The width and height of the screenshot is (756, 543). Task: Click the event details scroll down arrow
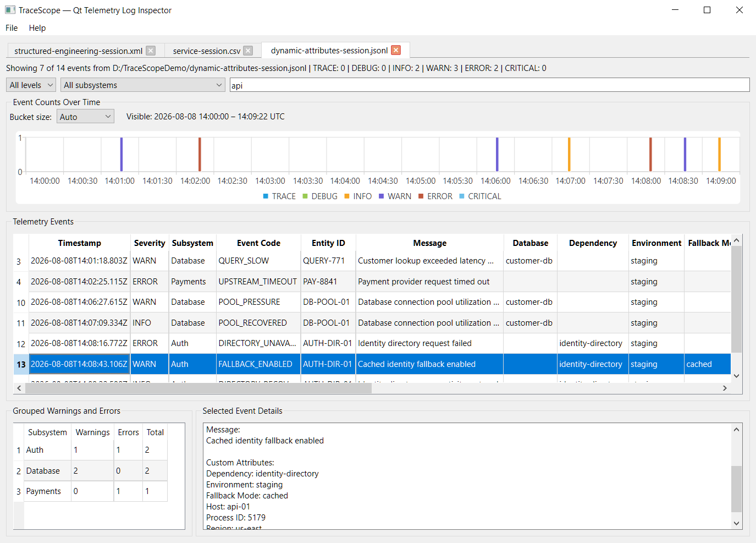click(737, 524)
